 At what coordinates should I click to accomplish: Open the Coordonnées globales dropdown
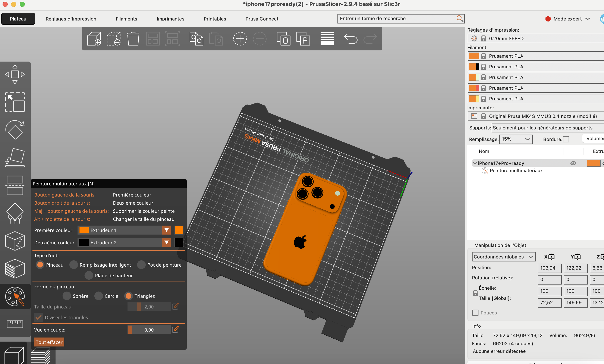pos(504,257)
